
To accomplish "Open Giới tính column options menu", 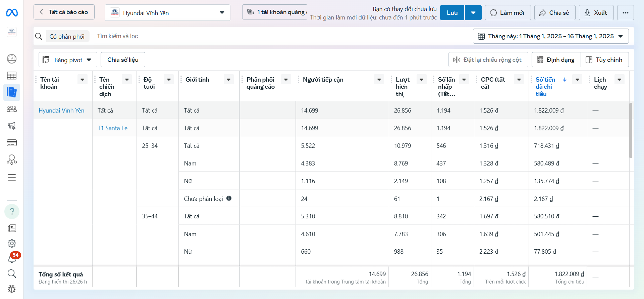I will (x=228, y=80).
